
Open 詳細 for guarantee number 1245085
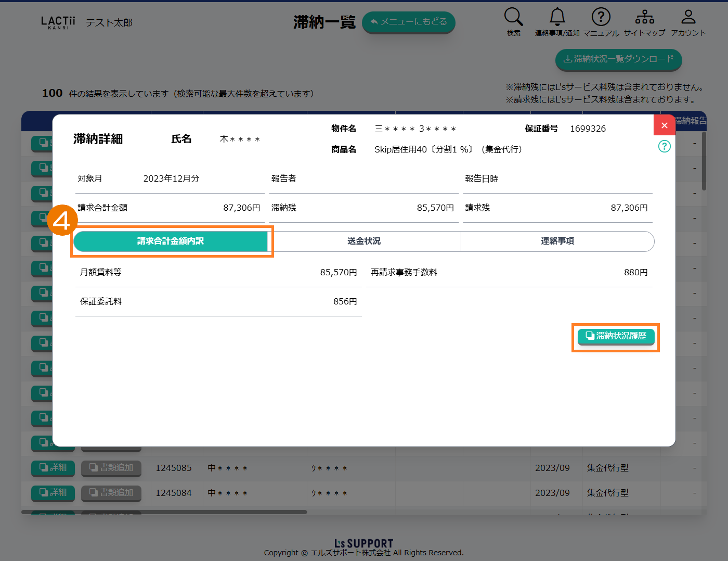click(53, 468)
